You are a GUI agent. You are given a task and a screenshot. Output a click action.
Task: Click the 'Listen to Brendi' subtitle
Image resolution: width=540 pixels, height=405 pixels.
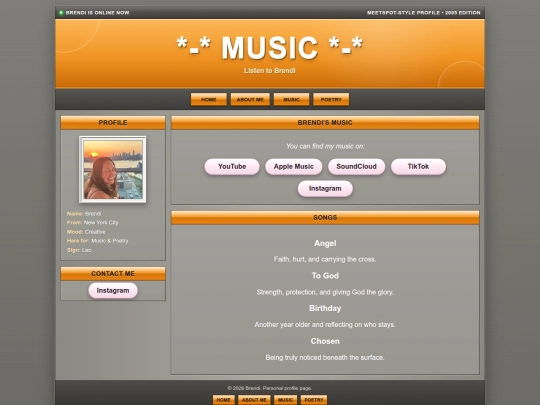tap(270, 71)
